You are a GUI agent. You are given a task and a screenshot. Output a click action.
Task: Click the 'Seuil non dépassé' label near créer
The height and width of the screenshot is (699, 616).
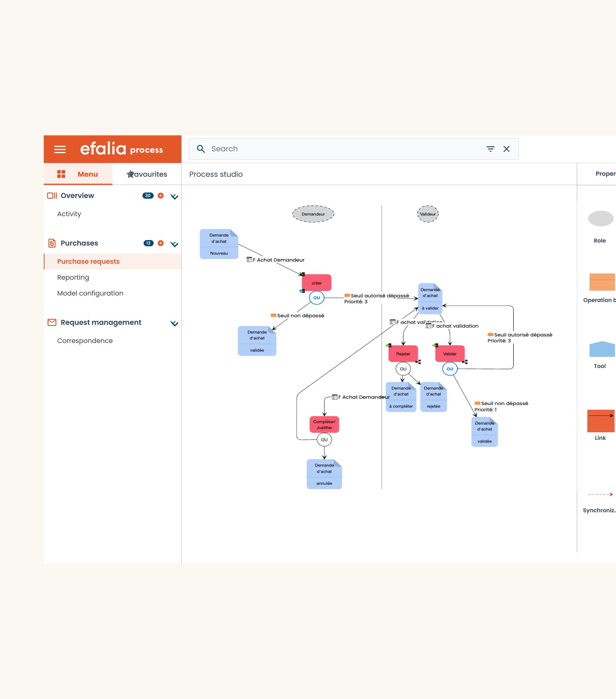coord(297,316)
